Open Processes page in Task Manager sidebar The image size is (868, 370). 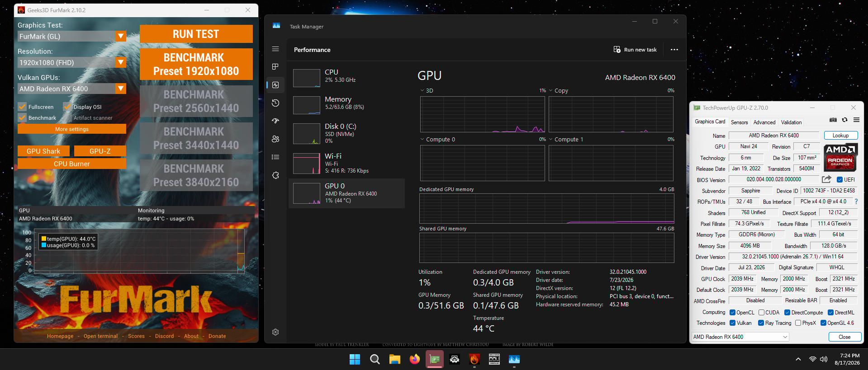tap(275, 66)
